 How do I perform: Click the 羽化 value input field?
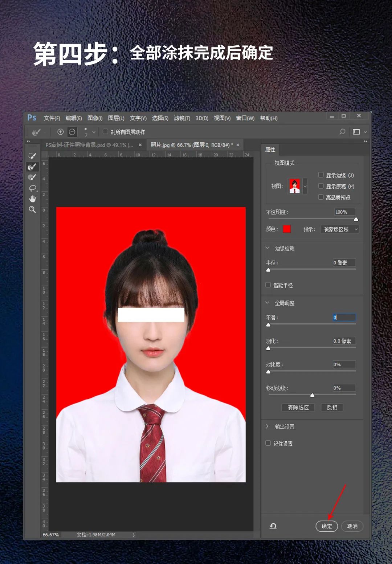coord(344,341)
